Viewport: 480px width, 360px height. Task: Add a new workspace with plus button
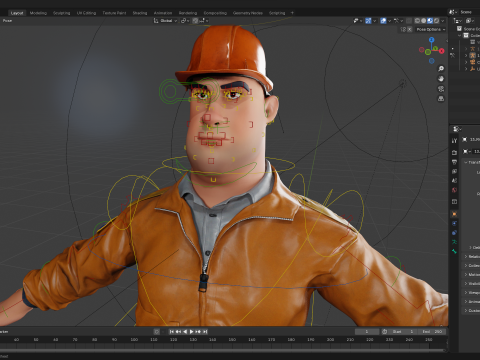coord(292,13)
